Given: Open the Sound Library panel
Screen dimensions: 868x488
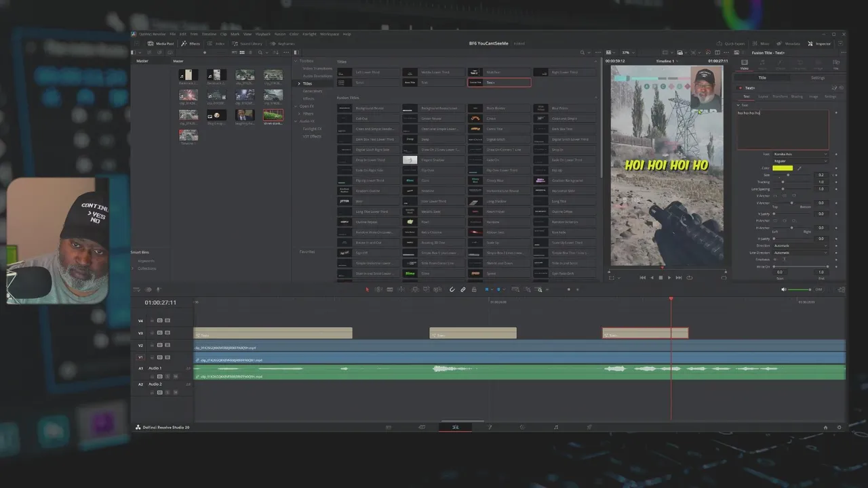Looking at the screenshot, I should pos(248,43).
